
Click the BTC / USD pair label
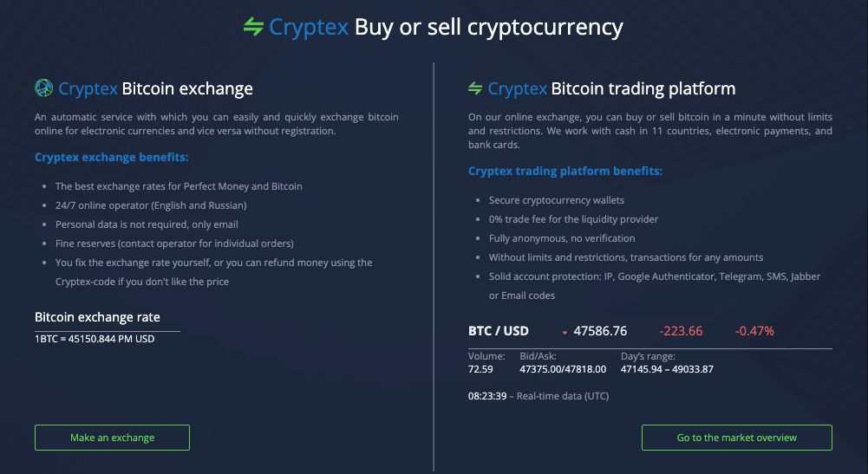499,331
